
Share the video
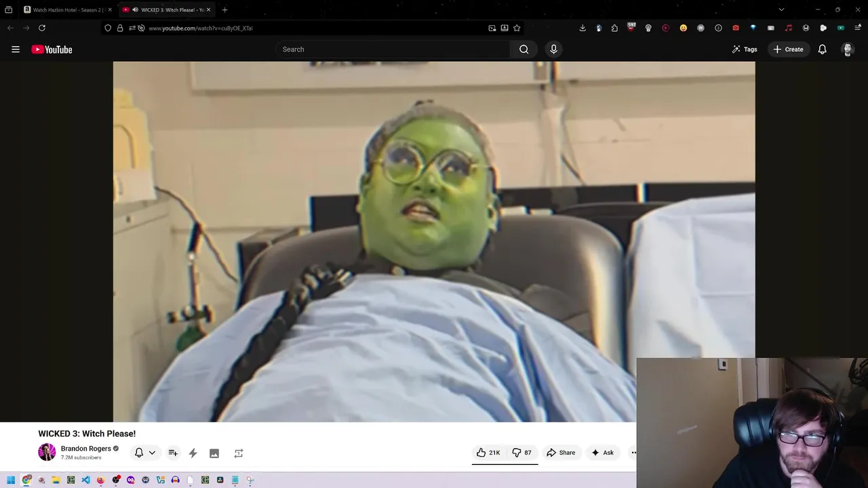click(x=561, y=453)
